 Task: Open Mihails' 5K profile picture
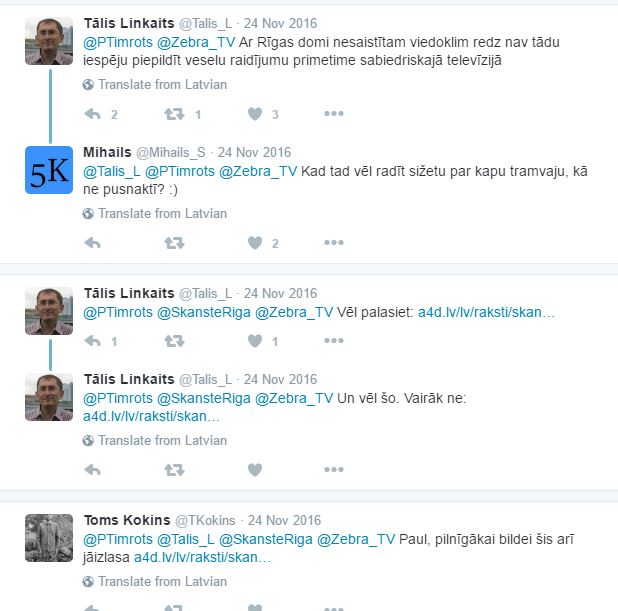pos(49,170)
